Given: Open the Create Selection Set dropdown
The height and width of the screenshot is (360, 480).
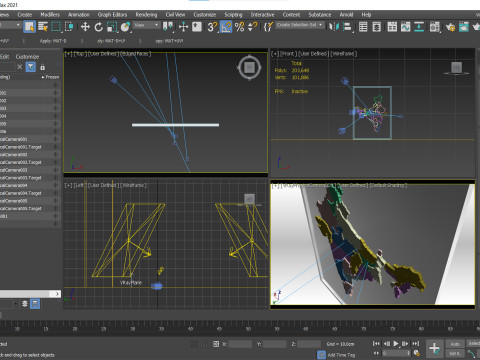Looking at the screenshot, I should click(300, 25).
